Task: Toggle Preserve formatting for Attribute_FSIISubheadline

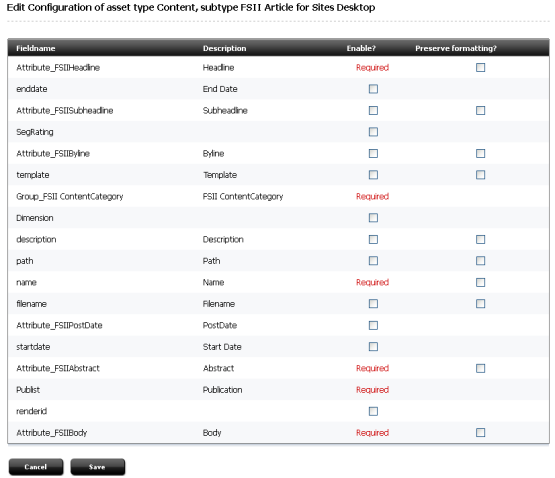Action: coord(480,110)
